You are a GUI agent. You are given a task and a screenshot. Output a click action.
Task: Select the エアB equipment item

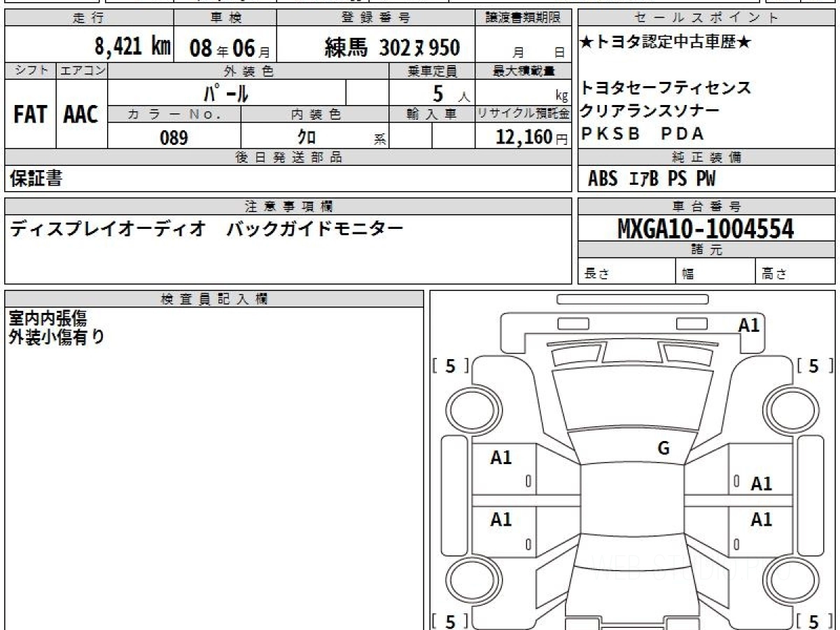pyautogui.click(x=643, y=179)
